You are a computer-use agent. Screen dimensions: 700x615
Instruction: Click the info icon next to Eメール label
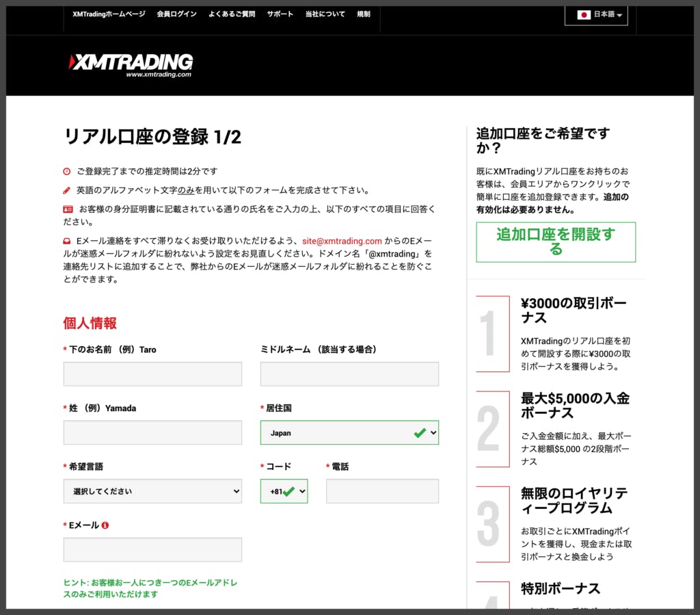[105, 525]
